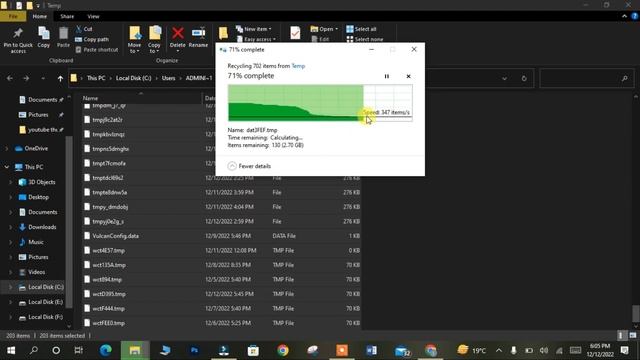640x360 pixels.
Task: Click the Rename icon
Action: 198,33
